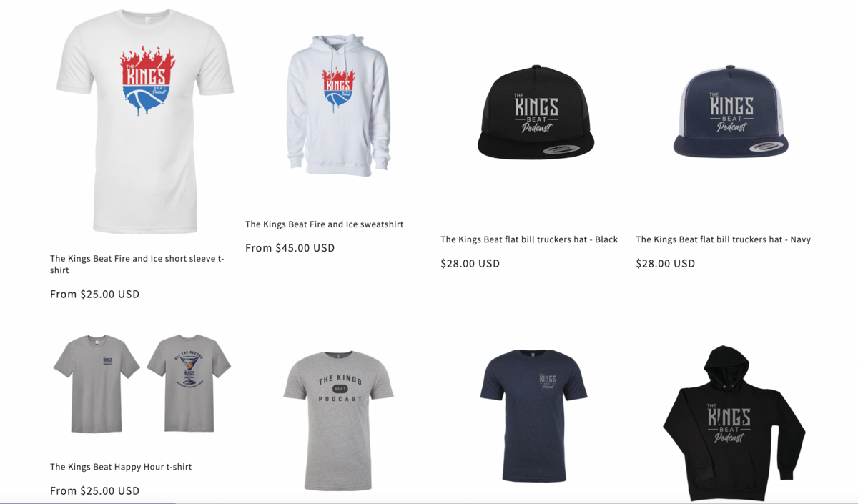Open The Kings Beat Fire and Ice short sleeve t-shirt link

coord(137,265)
